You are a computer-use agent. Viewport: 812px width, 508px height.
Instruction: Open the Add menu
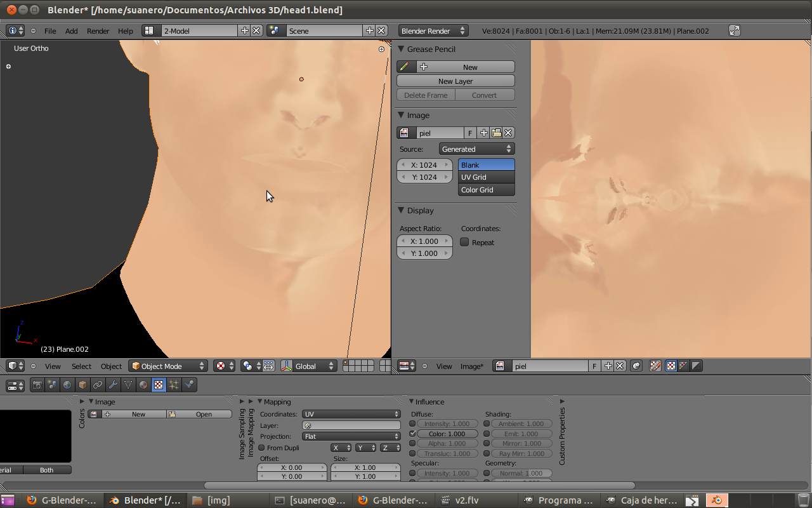tap(72, 30)
